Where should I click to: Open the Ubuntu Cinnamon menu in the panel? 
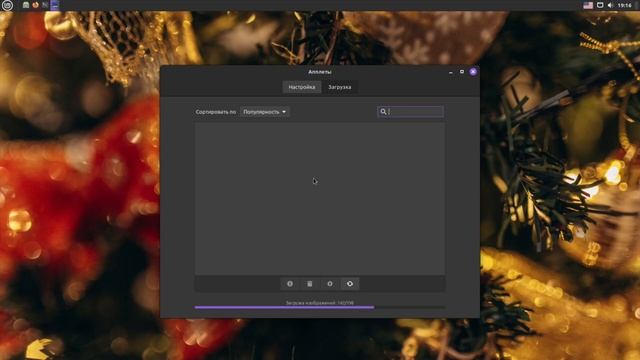pos(7,5)
